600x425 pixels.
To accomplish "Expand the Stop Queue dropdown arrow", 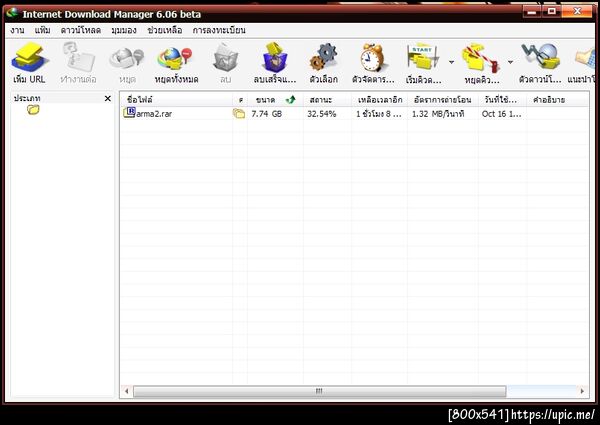I will (x=510, y=62).
